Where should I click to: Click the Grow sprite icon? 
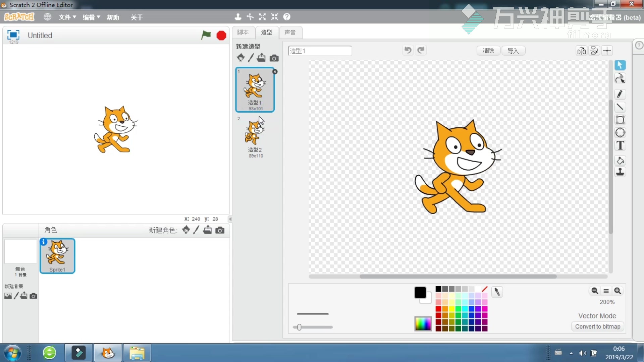click(x=262, y=17)
